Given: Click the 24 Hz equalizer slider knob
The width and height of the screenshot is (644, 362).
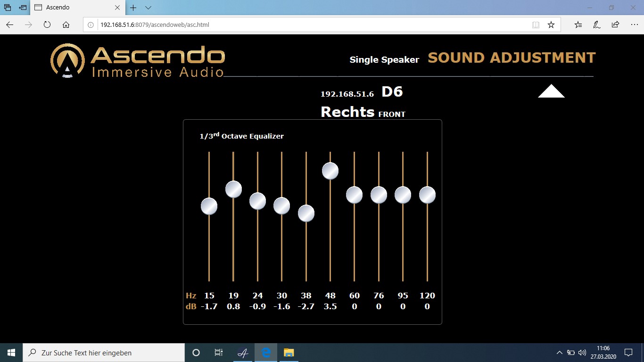Looking at the screenshot, I should click(257, 201).
